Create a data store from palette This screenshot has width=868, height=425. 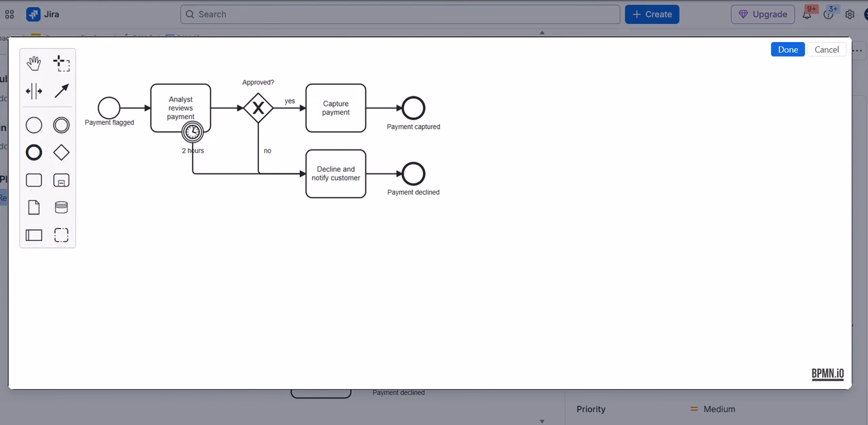[62, 208]
